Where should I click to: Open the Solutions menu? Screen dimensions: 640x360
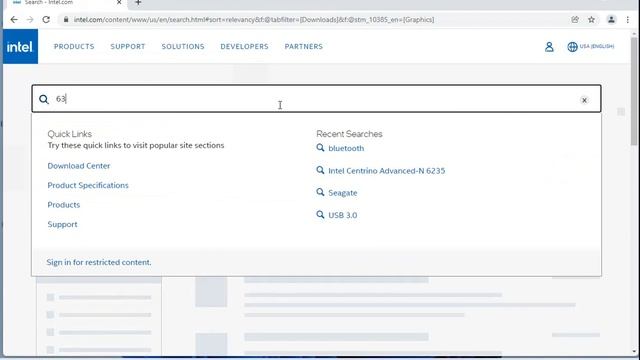pyautogui.click(x=183, y=47)
